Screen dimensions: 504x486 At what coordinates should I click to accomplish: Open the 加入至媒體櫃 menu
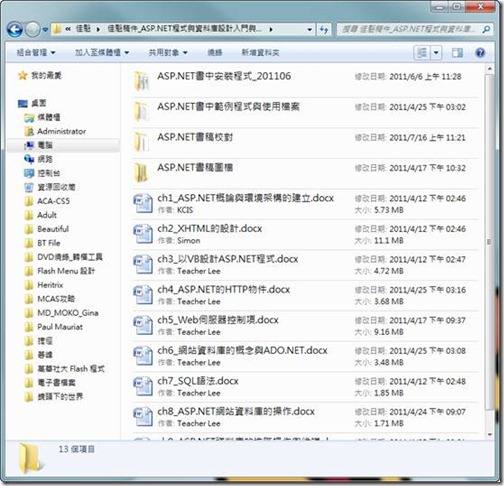tap(102, 52)
